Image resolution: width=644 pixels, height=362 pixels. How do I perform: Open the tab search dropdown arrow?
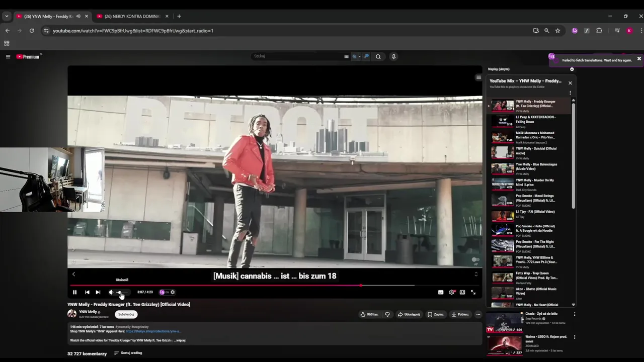click(x=7, y=16)
